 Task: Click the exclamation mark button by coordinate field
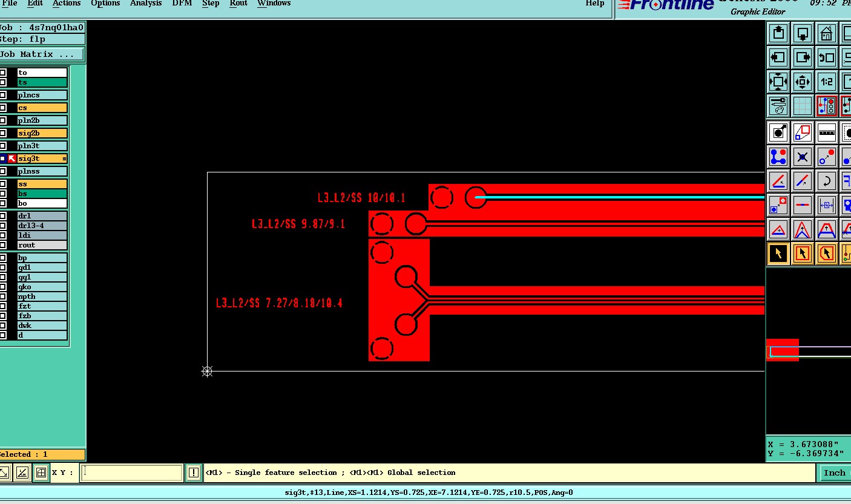193,473
